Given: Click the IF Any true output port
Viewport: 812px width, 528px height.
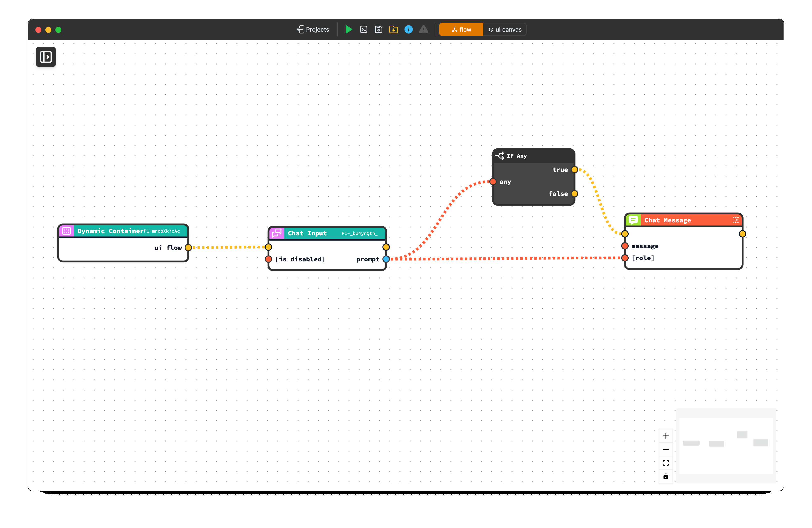Looking at the screenshot, I should (574, 170).
